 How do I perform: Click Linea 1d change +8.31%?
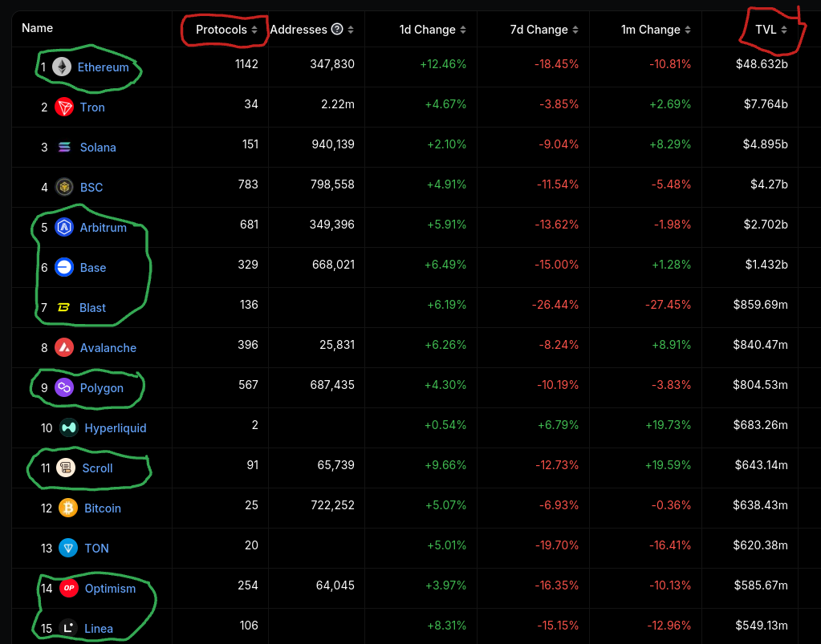click(447, 626)
